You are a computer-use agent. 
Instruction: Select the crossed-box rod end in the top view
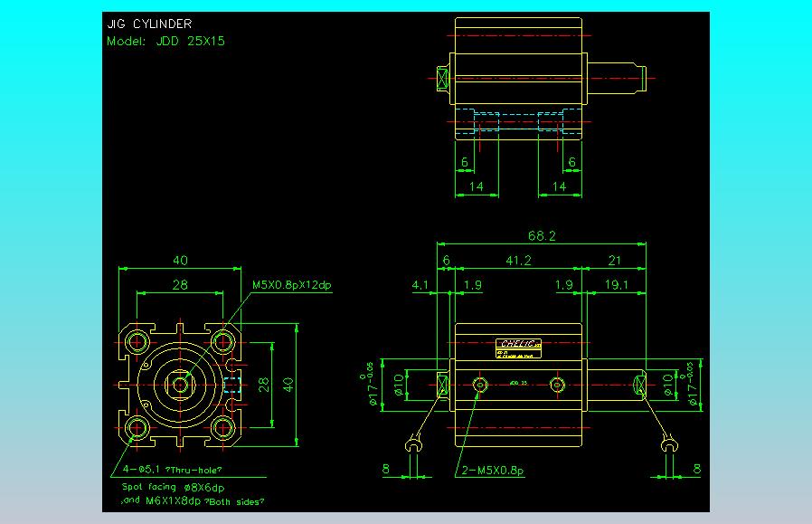click(442, 79)
